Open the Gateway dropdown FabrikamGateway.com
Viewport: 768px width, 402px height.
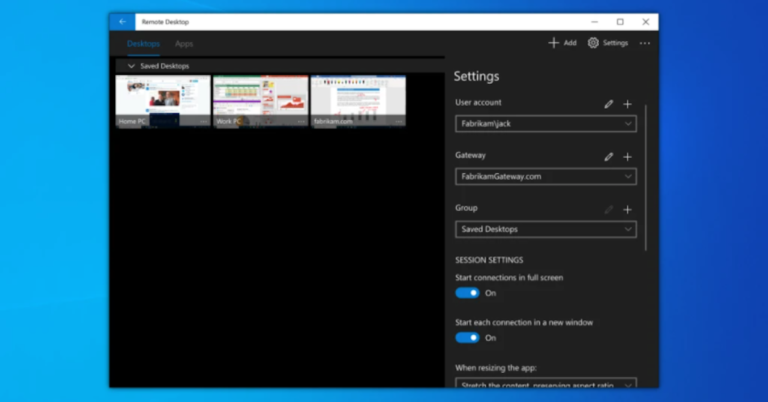545,177
